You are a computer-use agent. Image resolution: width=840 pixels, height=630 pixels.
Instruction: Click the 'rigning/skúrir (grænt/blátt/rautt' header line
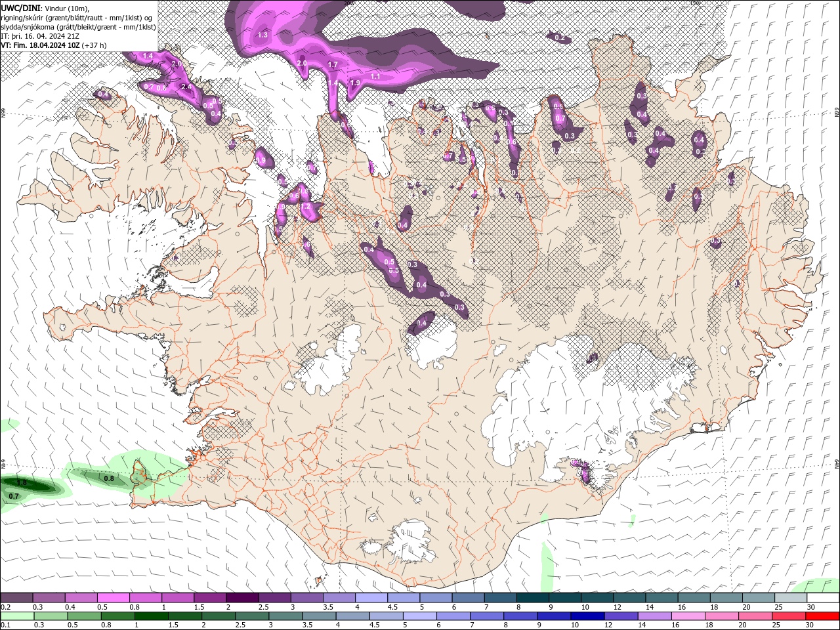pos(77,18)
